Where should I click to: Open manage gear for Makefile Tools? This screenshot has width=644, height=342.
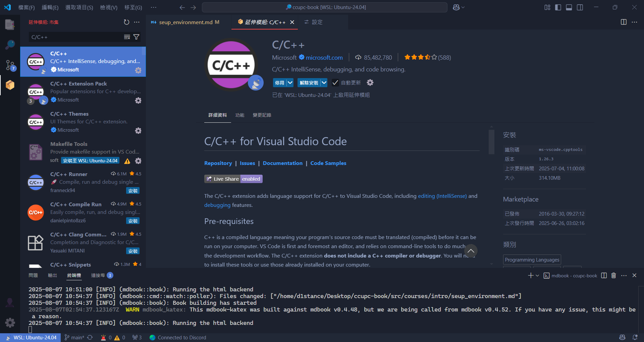pyautogui.click(x=138, y=161)
